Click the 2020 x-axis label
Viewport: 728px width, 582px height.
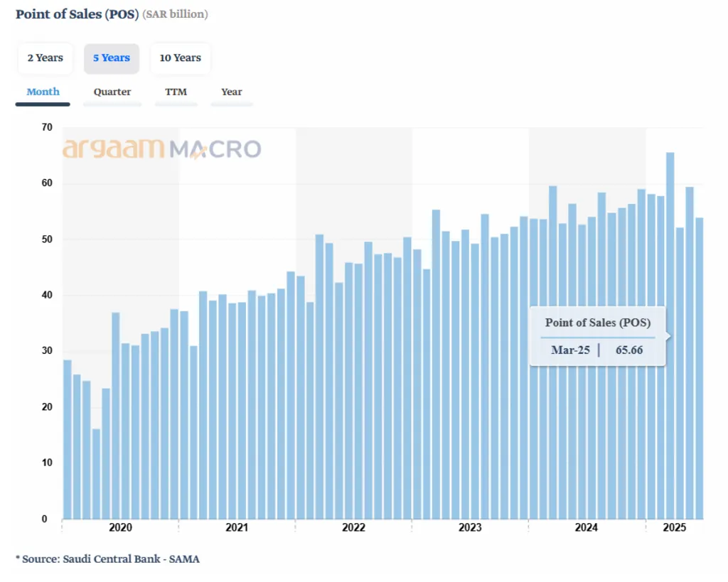click(120, 528)
